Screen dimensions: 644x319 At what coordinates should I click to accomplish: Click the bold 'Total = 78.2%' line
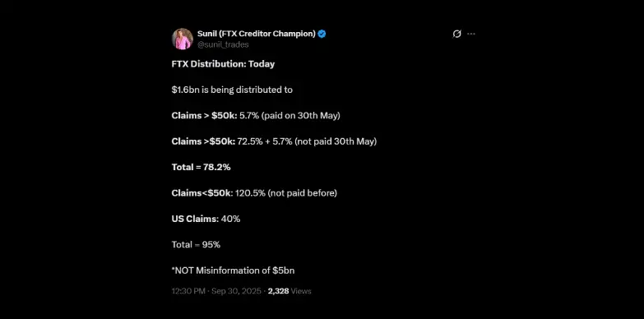pos(201,167)
